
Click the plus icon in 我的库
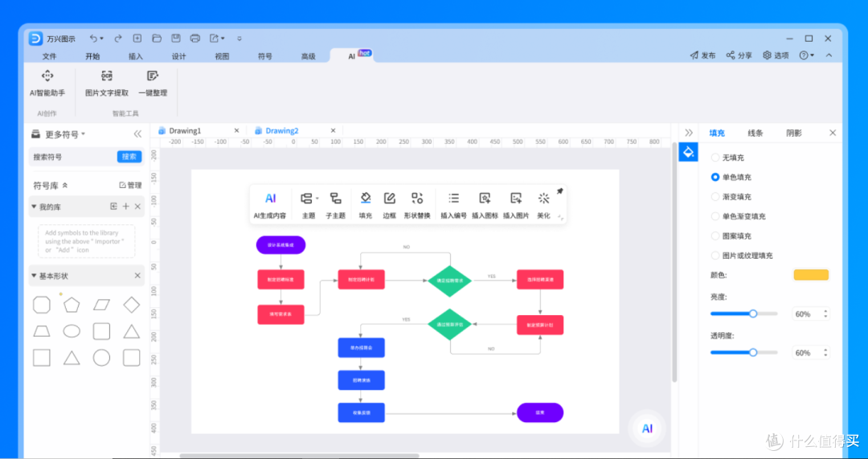tap(125, 207)
